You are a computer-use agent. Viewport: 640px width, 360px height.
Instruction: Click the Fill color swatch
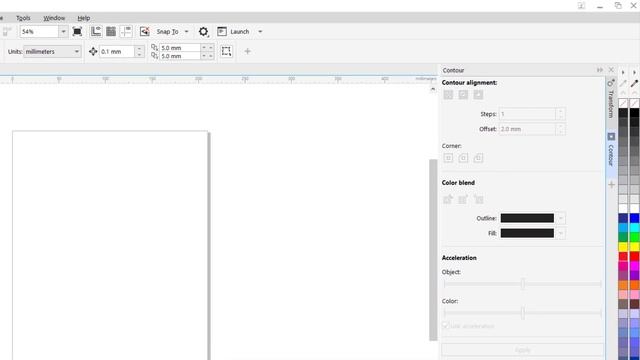527,233
